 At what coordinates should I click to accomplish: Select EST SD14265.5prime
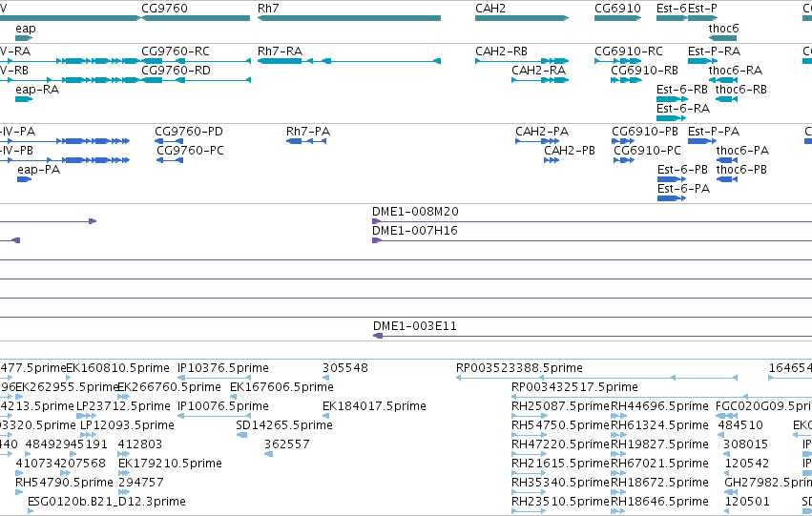tap(241, 435)
